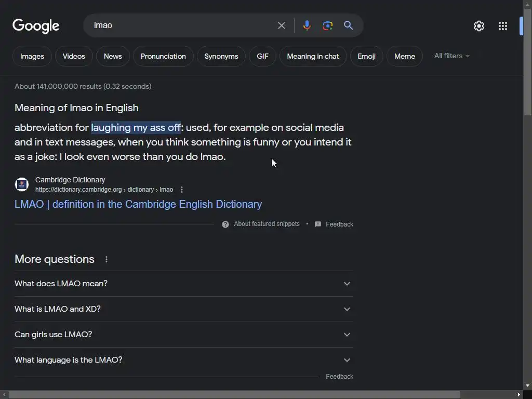Open the three-dot menu next to More questions
The width and height of the screenshot is (532, 399).
tap(107, 259)
